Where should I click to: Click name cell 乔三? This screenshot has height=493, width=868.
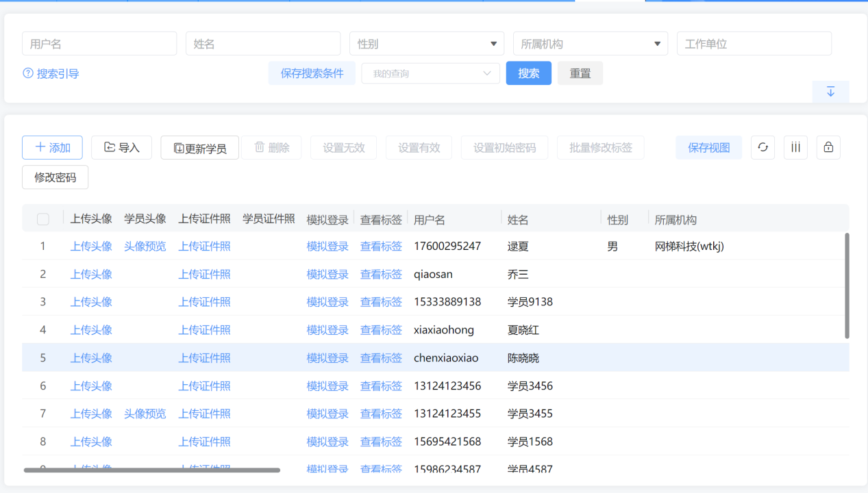point(518,275)
